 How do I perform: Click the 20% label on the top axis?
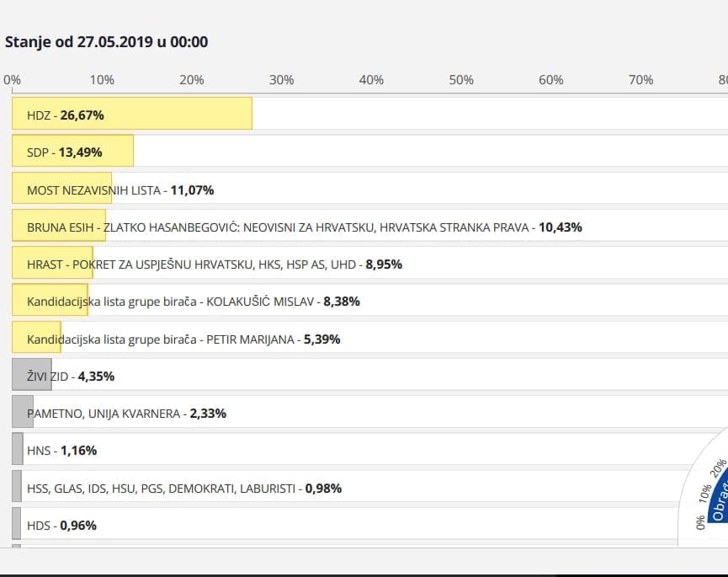click(x=192, y=80)
